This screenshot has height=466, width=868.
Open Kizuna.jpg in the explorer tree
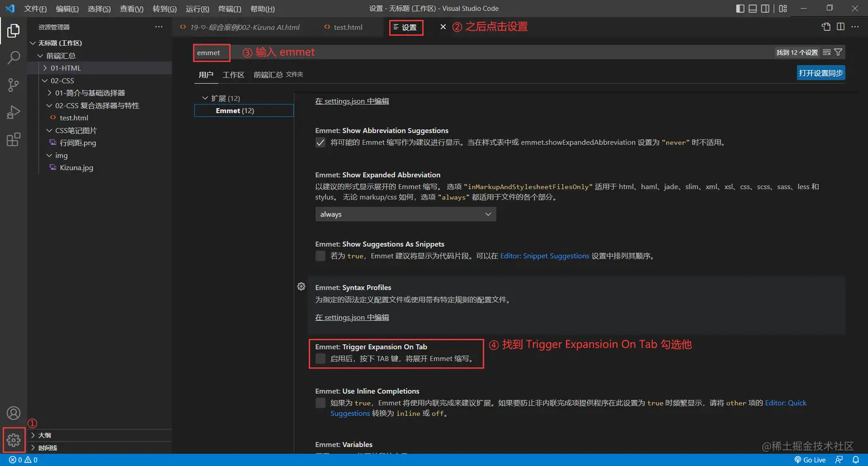76,168
